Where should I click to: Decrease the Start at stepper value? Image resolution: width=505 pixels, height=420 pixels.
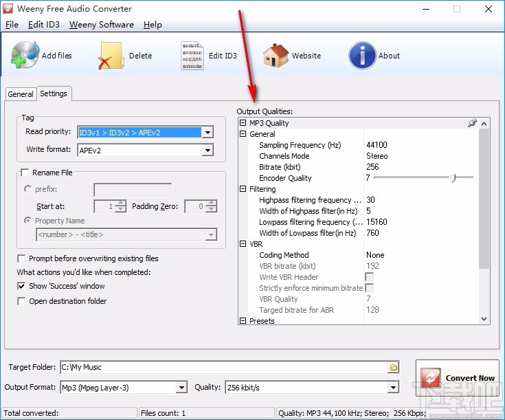coord(120,209)
